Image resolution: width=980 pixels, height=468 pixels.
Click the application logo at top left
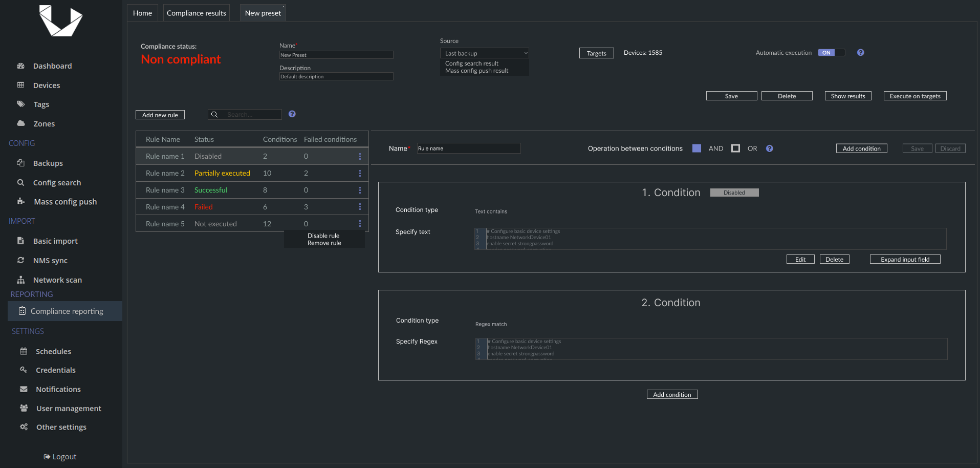pyautogui.click(x=61, y=21)
